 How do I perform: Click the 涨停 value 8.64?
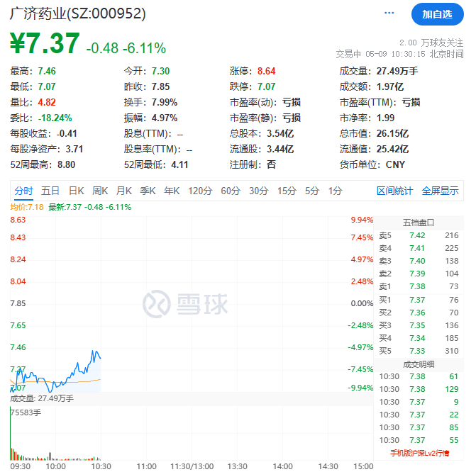[x=266, y=71]
